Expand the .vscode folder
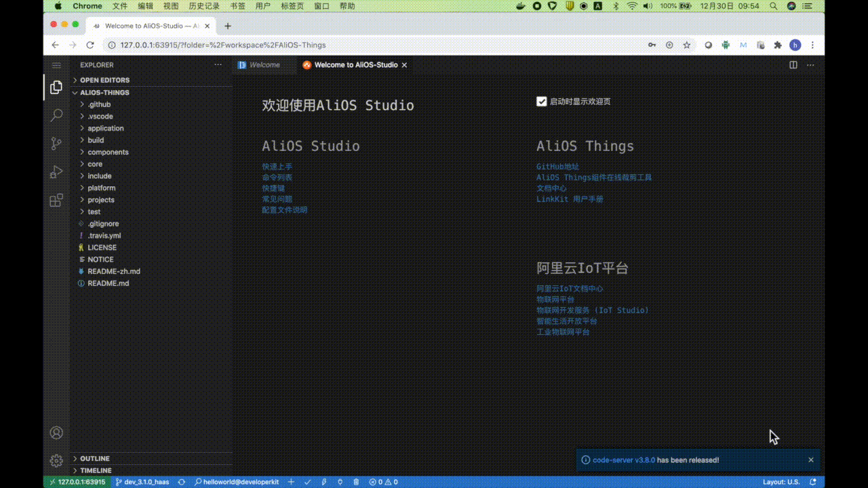 point(151,116)
